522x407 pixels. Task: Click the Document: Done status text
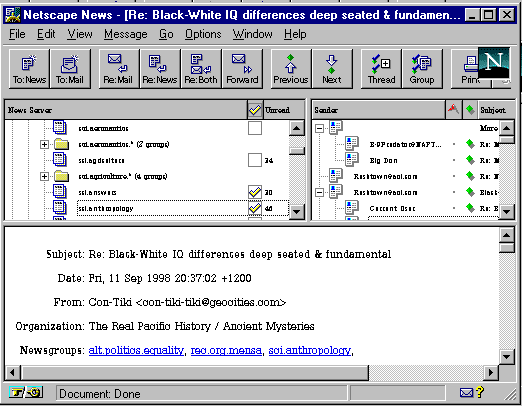[100, 394]
